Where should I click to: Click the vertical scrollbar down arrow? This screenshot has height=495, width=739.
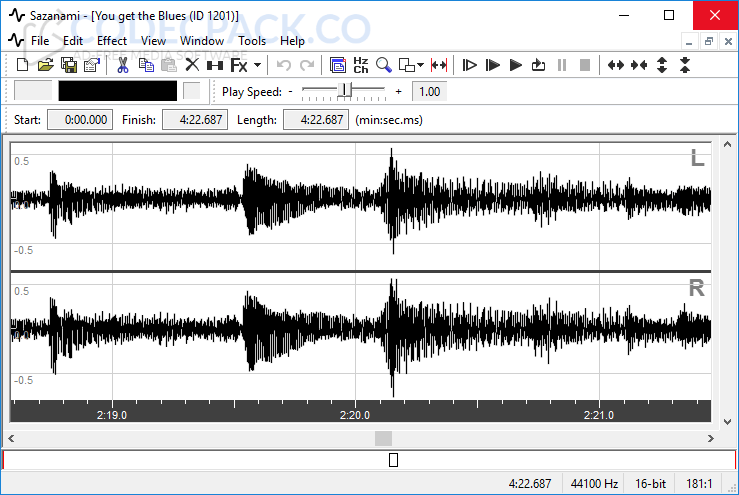(x=727, y=421)
